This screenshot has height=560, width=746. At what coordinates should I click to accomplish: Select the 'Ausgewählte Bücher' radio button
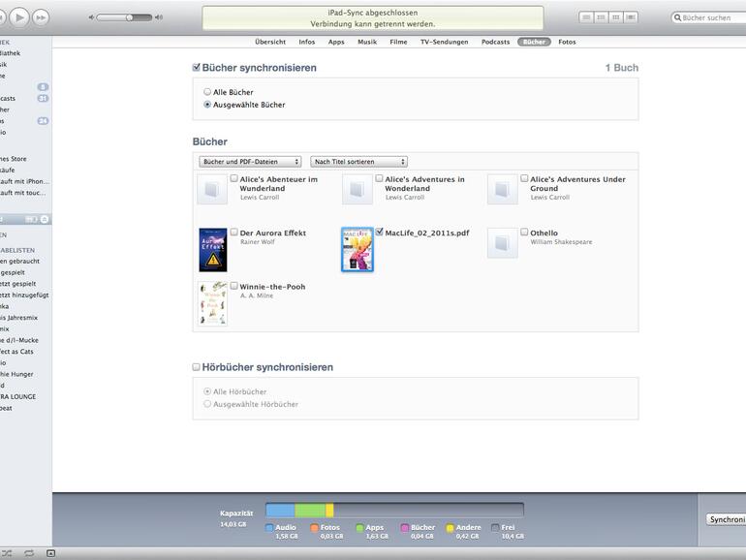[207, 105]
